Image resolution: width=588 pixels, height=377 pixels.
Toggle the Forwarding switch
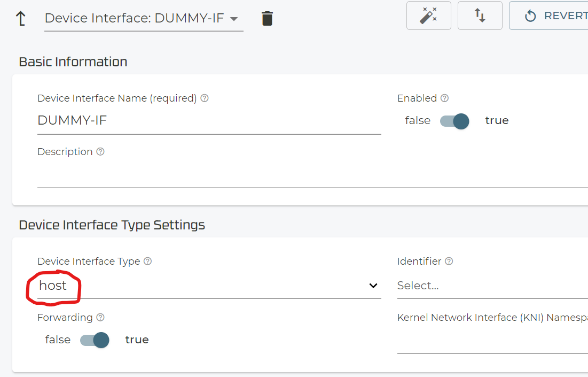(95, 340)
